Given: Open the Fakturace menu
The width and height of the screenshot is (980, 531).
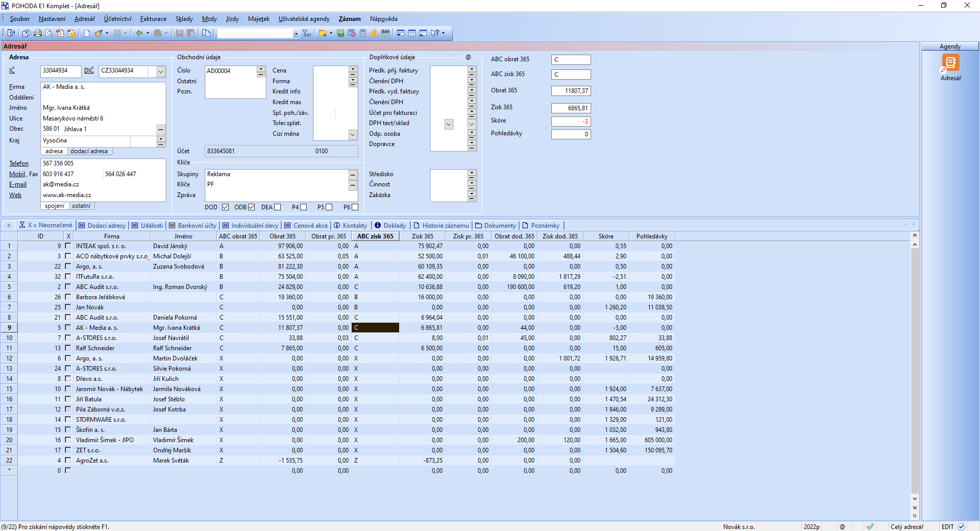Looking at the screenshot, I should (x=153, y=19).
